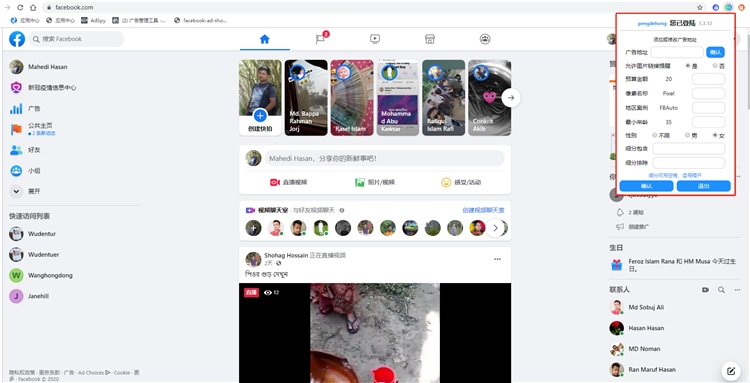750x383 pixels.
Task: Show more room contacts with the chevron arrow
Action: (495, 228)
